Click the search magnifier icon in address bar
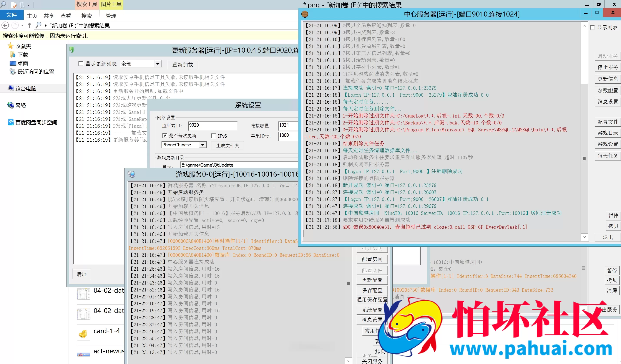Image resolution: width=621 pixels, height=364 pixels. pyautogui.click(x=38, y=25)
